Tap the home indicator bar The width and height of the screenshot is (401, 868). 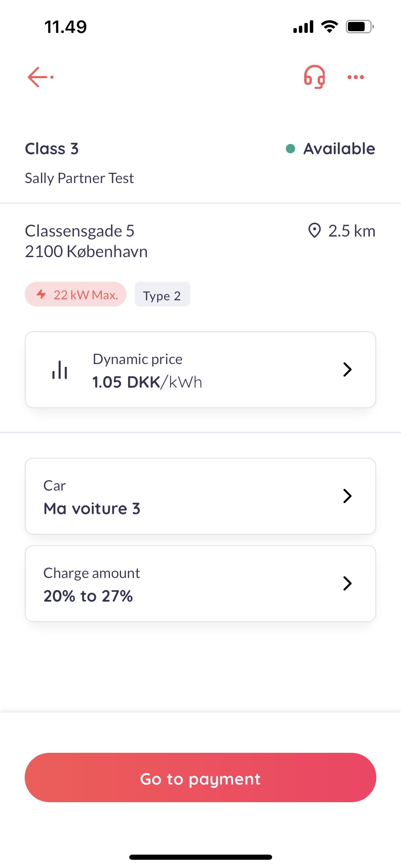point(200,857)
